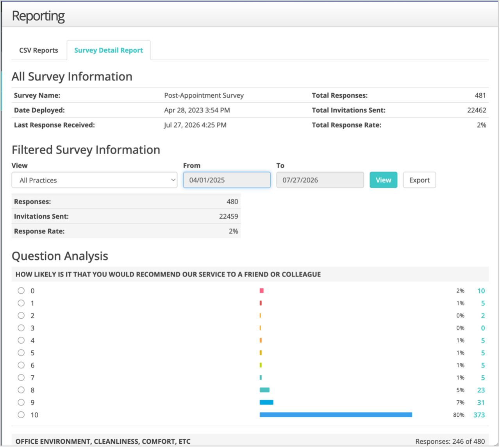Click the date Jul 27, 2026 4:25 PM

[x=195, y=125]
